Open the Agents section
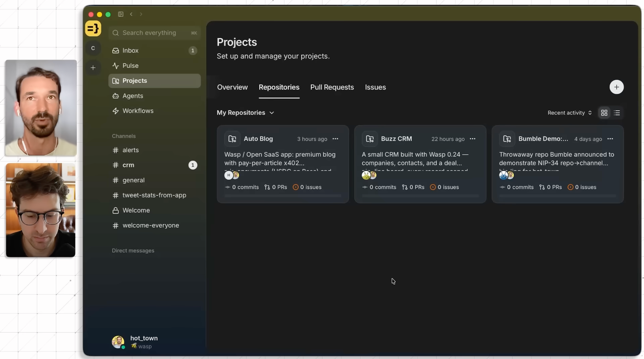 click(155, 96)
